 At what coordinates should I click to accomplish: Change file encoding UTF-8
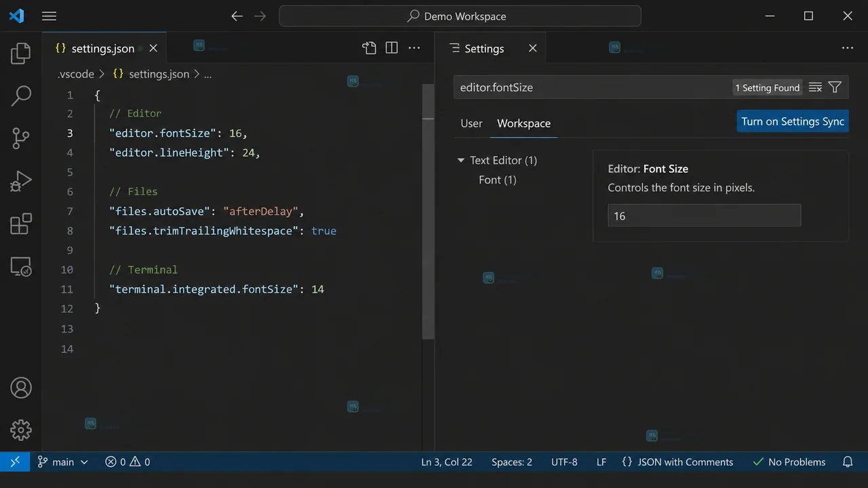564,462
